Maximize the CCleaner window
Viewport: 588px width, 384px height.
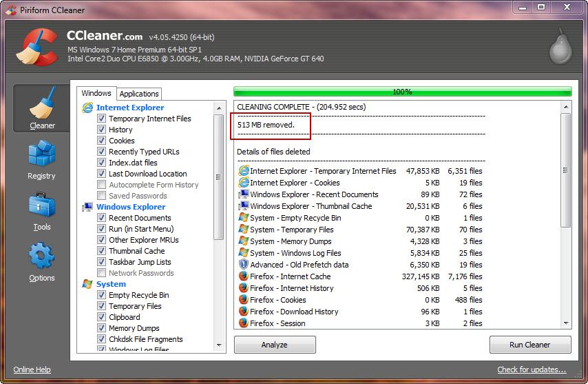[x=541, y=7]
